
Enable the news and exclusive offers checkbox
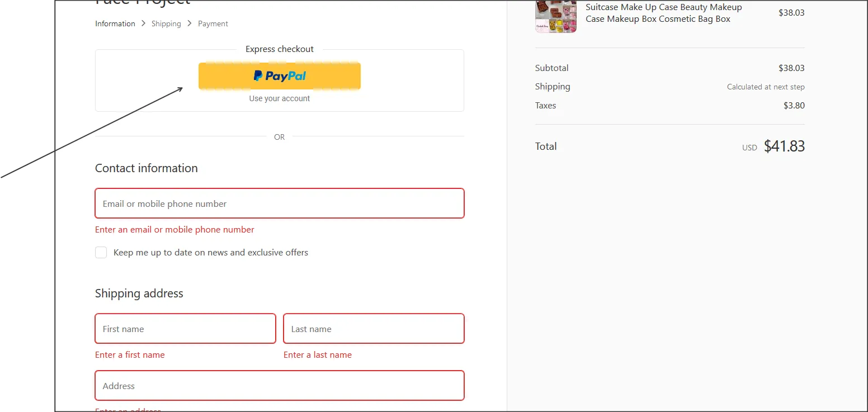click(101, 252)
